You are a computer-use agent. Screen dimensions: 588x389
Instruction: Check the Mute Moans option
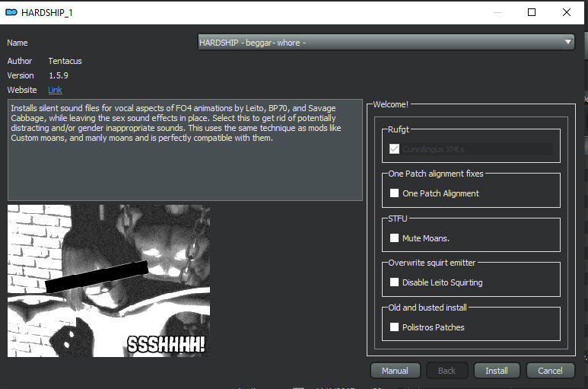click(394, 238)
